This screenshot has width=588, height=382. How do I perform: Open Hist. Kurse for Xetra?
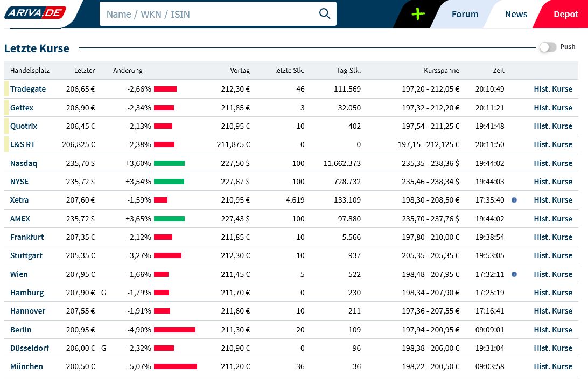click(x=552, y=200)
